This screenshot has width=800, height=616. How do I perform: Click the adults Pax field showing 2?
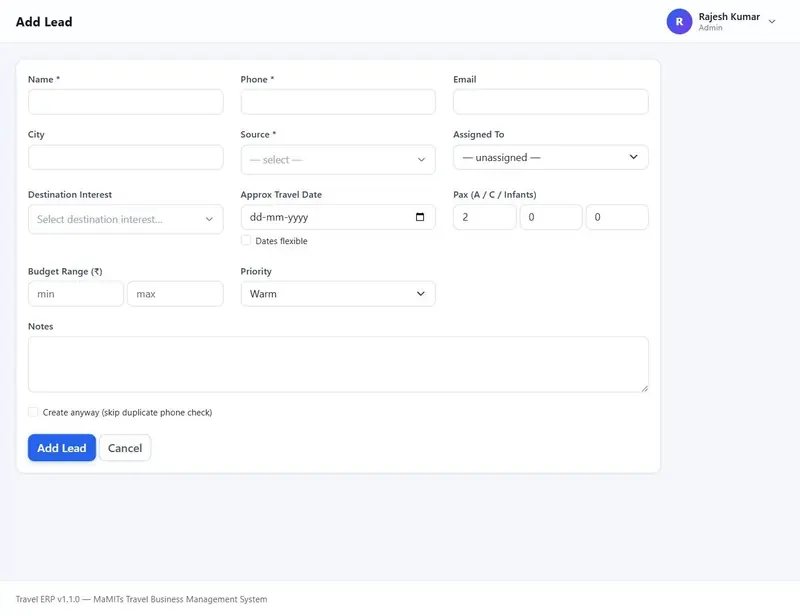(x=485, y=217)
